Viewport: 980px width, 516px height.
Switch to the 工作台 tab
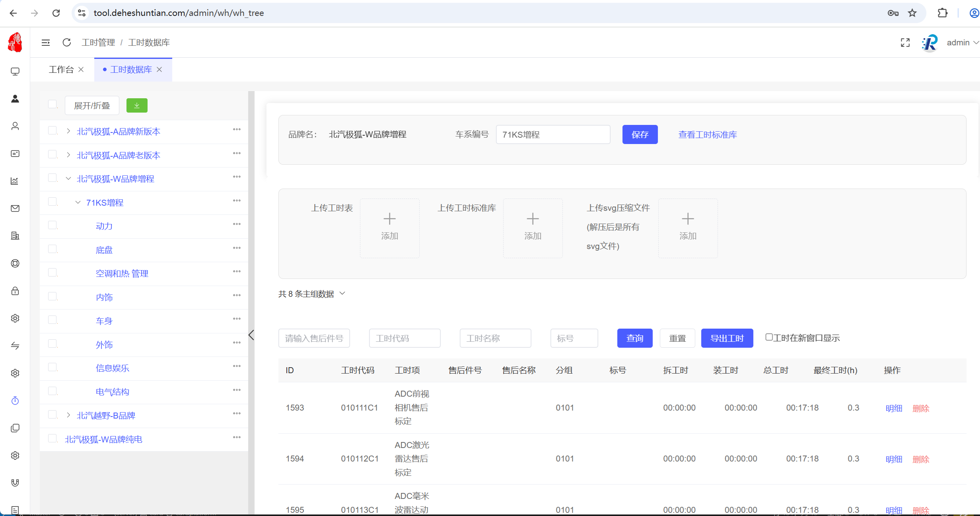click(x=61, y=70)
